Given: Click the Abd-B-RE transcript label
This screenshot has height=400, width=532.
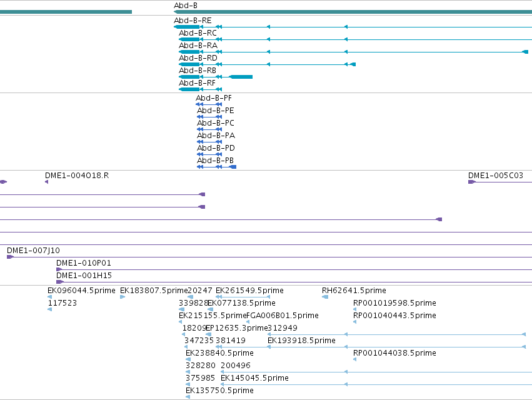Looking at the screenshot, I should [x=193, y=21].
